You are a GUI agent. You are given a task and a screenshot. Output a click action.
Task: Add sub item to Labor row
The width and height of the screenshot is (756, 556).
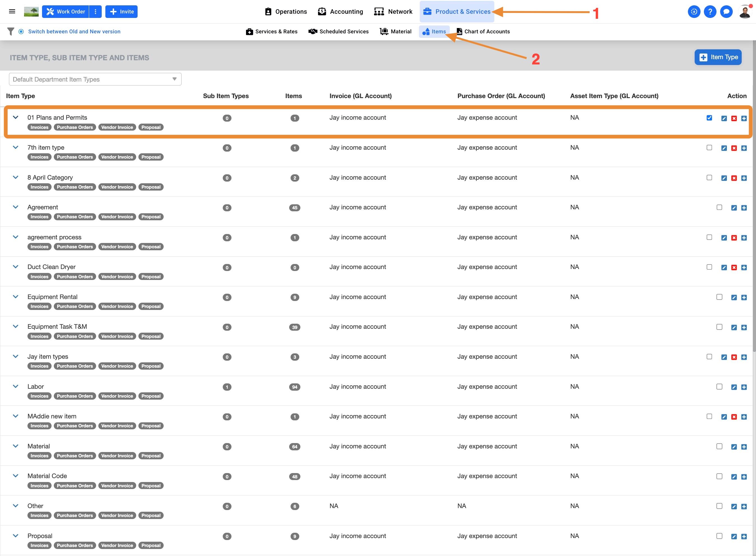pyautogui.click(x=744, y=387)
